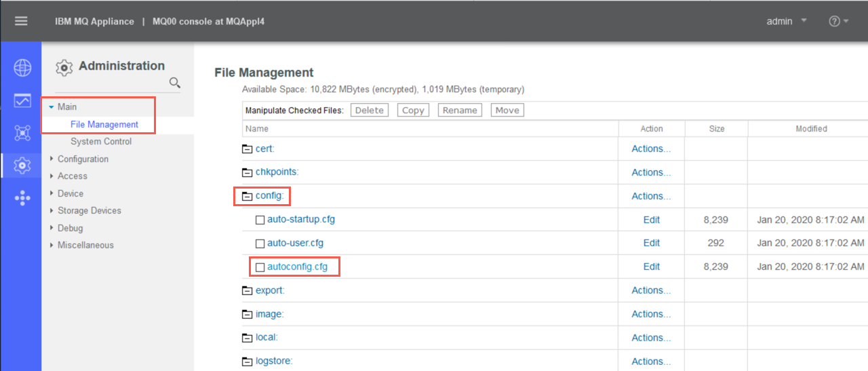Screen dimensions: 868x371
Task: Check the auto-startup.cfg checkbox
Action: coord(260,220)
